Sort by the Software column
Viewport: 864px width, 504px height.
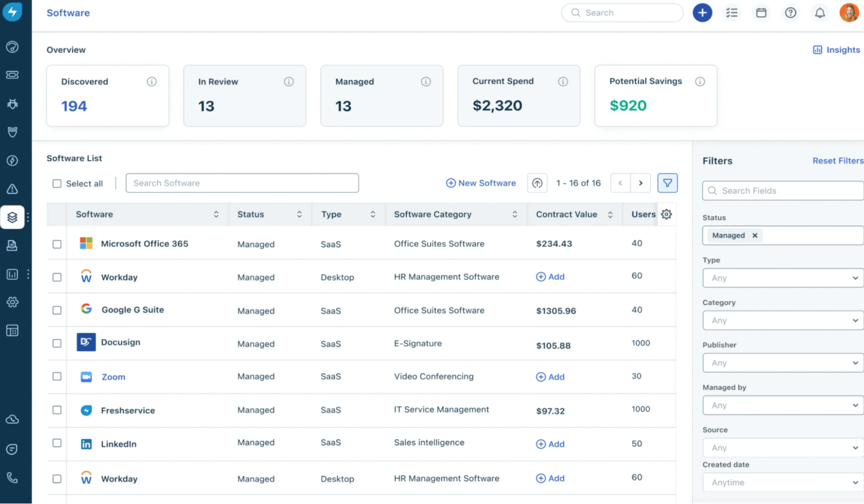(216, 214)
